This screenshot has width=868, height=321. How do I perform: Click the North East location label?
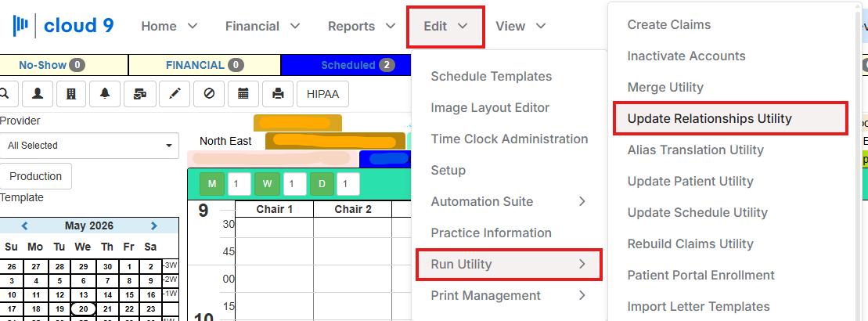click(x=225, y=141)
